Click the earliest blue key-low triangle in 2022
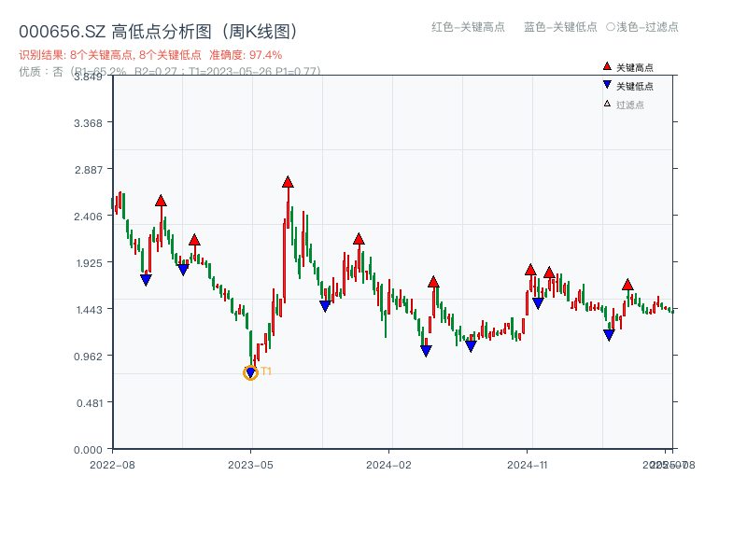Screen dimensions: 747x560 tap(147, 279)
